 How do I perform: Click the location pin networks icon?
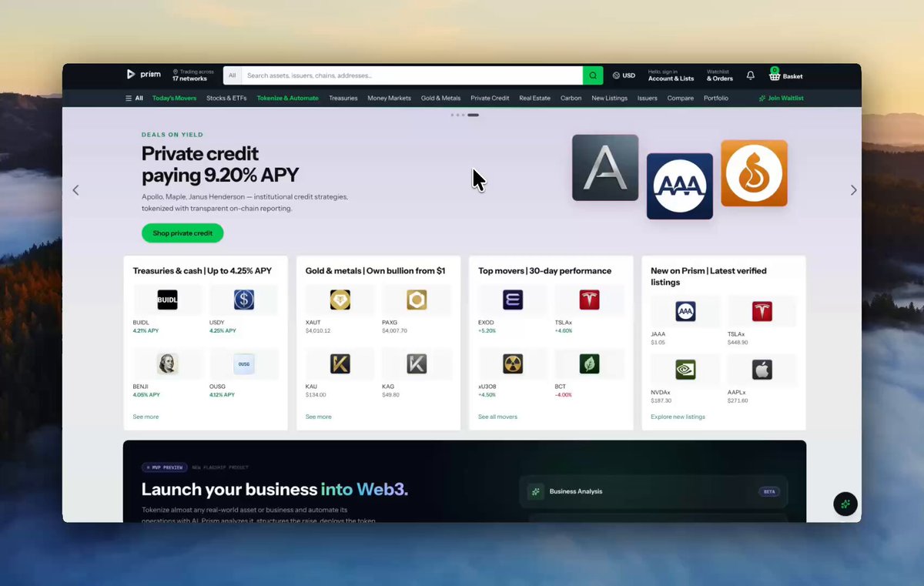click(x=176, y=72)
